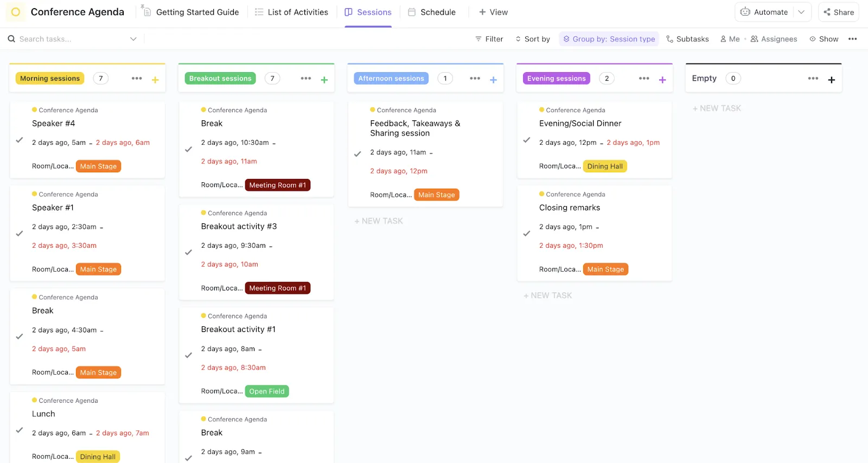The width and height of the screenshot is (868, 463).
Task: Add task to Morning sessions column
Action: (155, 80)
